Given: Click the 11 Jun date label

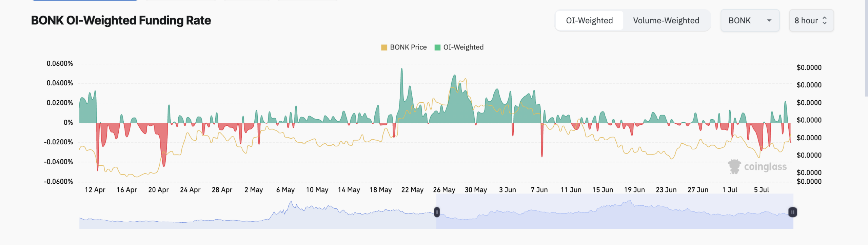Looking at the screenshot, I should [x=571, y=190].
